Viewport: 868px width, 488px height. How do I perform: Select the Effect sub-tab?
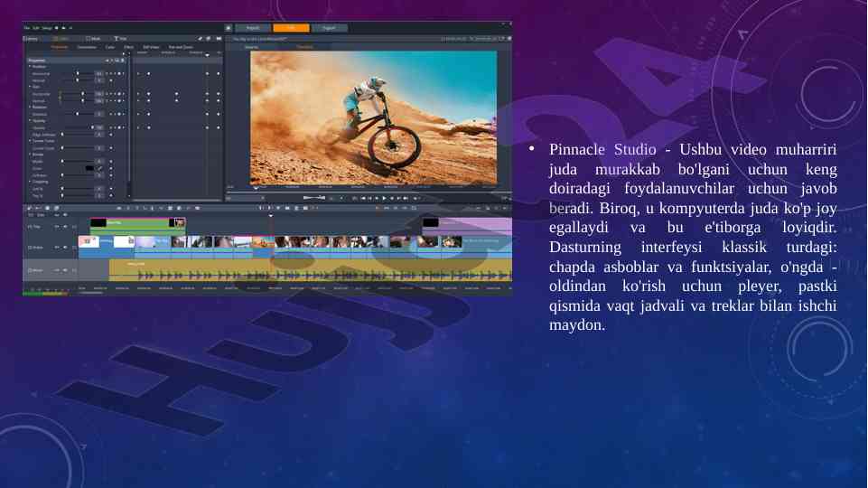pyautogui.click(x=129, y=47)
